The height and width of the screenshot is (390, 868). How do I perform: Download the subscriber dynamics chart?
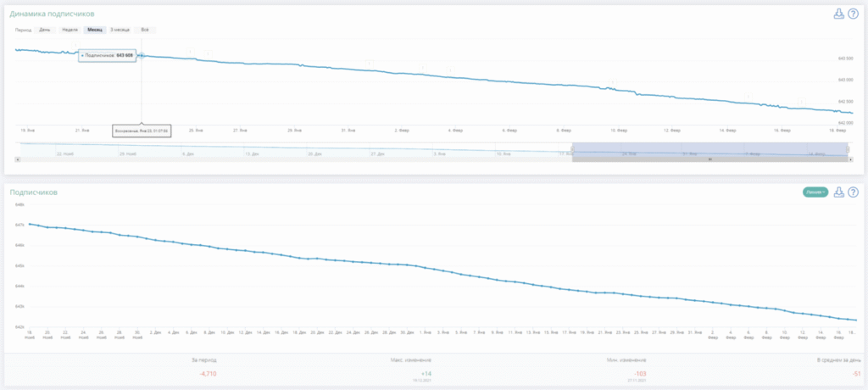tap(838, 14)
